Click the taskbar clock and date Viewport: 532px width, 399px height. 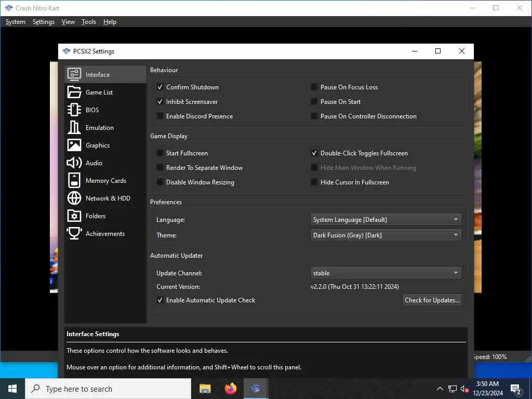tap(487, 389)
